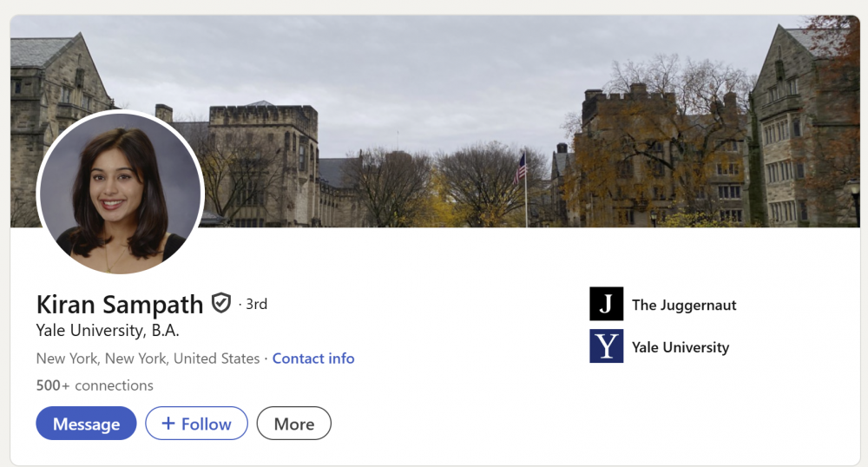
Task: Click the street lamp in the cover photo
Action: (854, 193)
